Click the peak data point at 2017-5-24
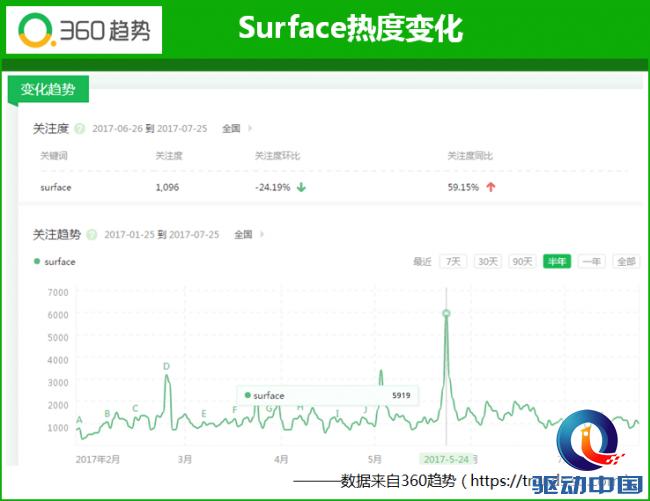The width and height of the screenshot is (650, 501). point(446,313)
